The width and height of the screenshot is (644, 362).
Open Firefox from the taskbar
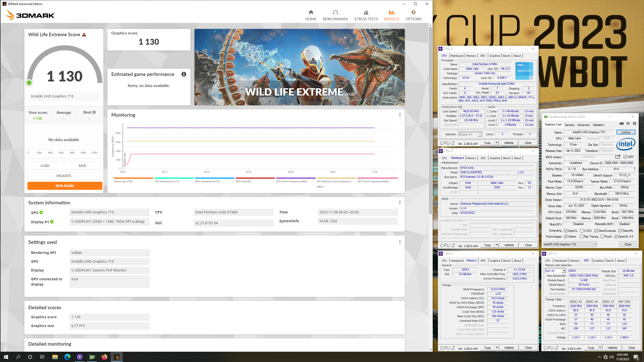tap(104, 357)
